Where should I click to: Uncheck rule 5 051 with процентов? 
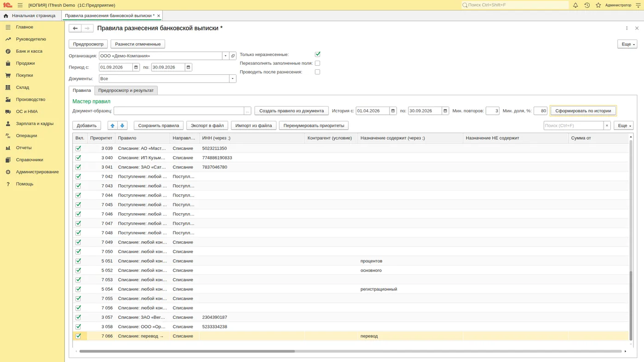(78, 261)
